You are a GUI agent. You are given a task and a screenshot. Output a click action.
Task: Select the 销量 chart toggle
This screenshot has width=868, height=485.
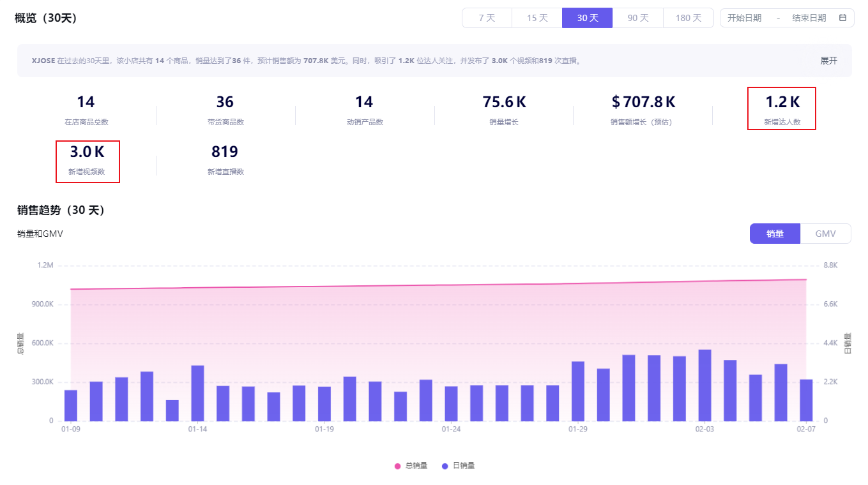(775, 234)
